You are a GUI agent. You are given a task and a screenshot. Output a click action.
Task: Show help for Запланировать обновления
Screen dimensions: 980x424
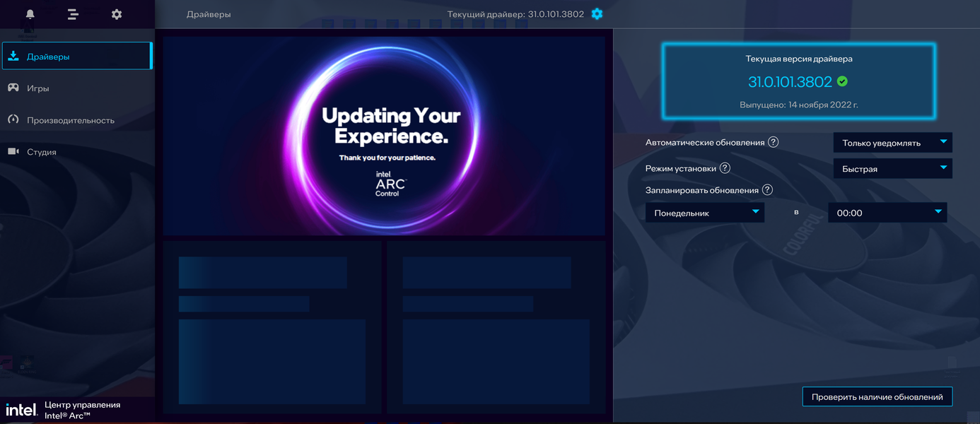coord(767,190)
